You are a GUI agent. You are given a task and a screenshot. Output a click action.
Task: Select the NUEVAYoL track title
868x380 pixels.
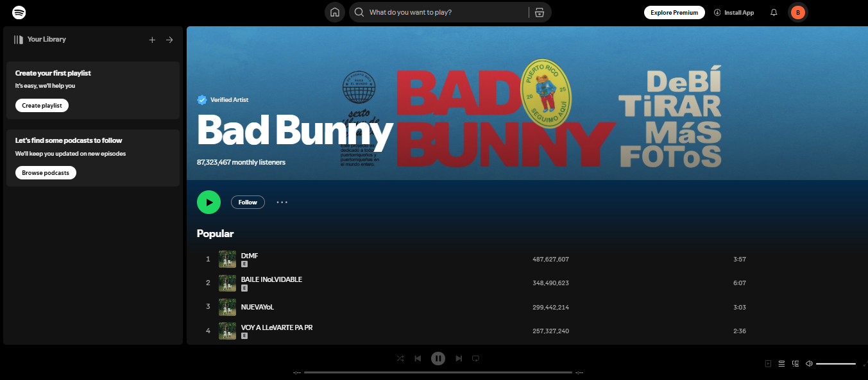pyautogui.click(x=257, y=307)
